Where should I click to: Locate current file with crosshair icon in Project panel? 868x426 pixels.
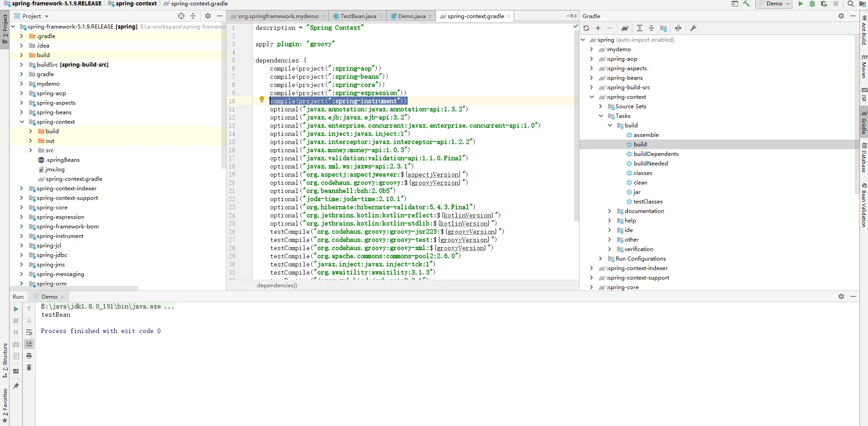(x=181, y=16)
